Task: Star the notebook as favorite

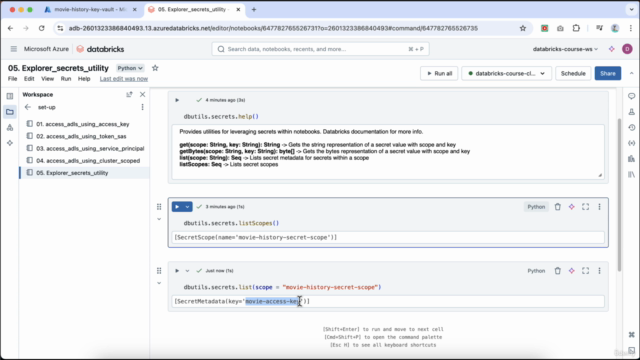Action: tap(155, 68)
